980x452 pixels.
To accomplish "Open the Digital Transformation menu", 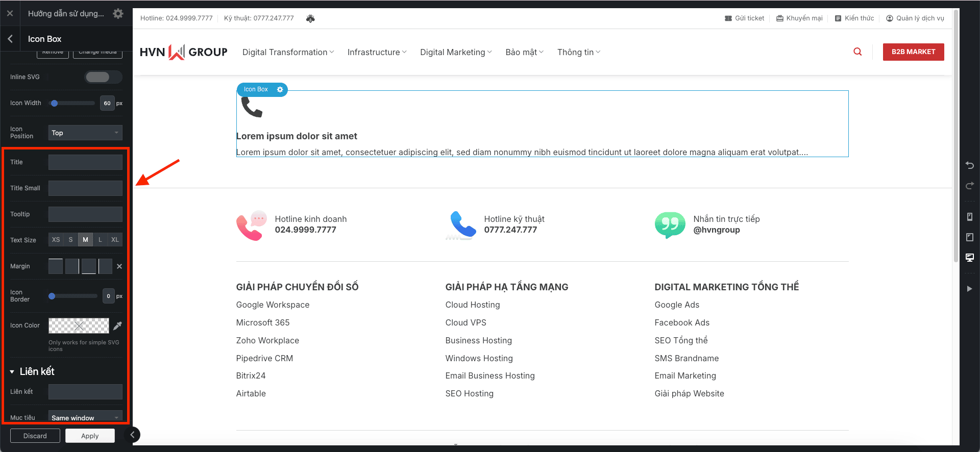I will 288,52.
